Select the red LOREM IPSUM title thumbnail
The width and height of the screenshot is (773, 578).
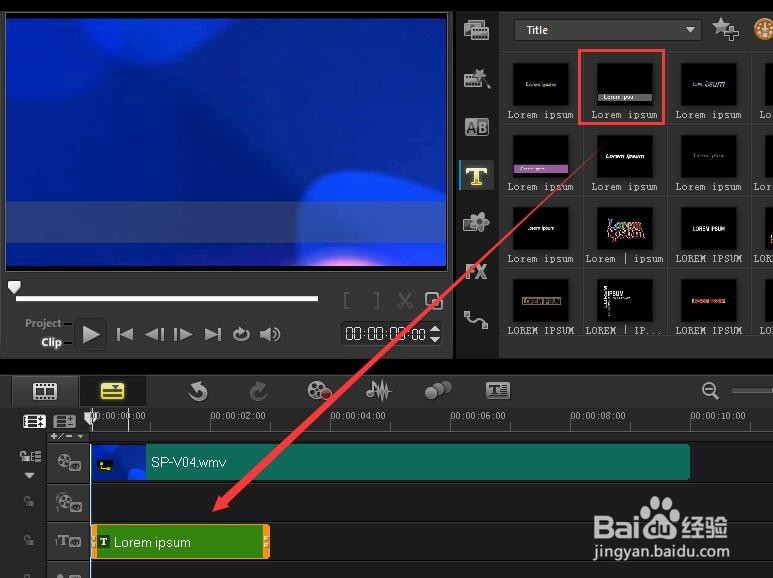pyautogui.click(x=708, y=300)
